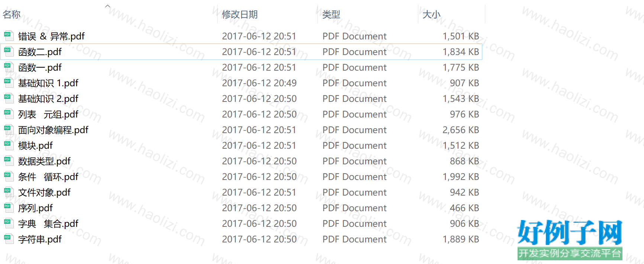Select file name 基础知识 2.pdf
Image resolution: width=644 pixels, height=264 pixels.
[x=48, y=99]
